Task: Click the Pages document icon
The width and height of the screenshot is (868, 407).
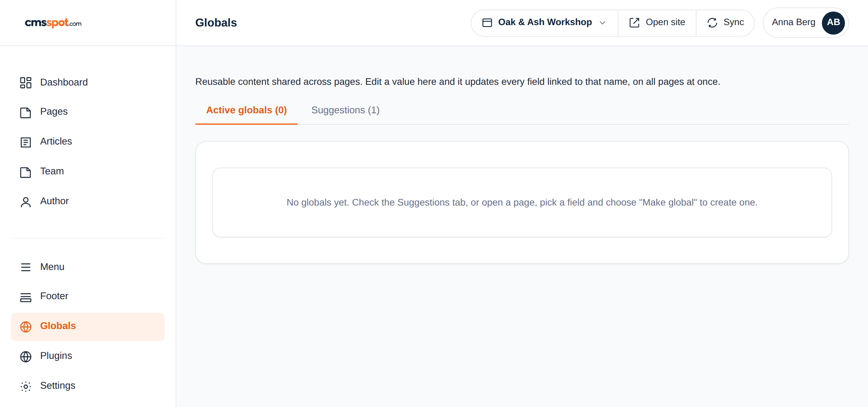Action: tap(26, 112)
